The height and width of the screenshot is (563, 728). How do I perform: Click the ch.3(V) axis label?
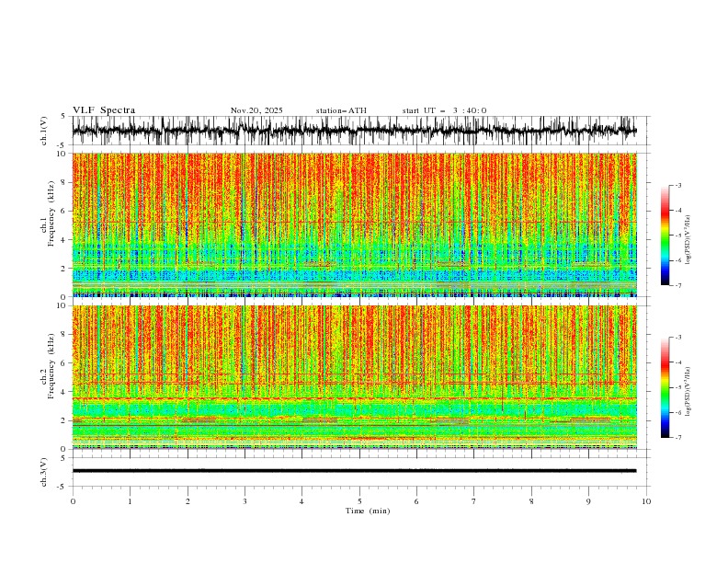[43, 472]
